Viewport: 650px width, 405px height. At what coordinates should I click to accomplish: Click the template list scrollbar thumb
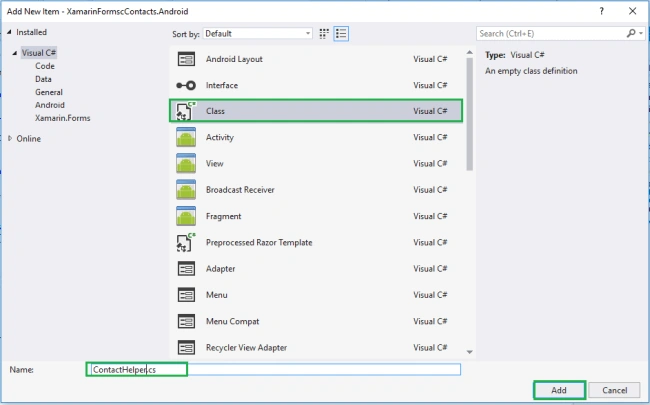(x=469, y=114)
